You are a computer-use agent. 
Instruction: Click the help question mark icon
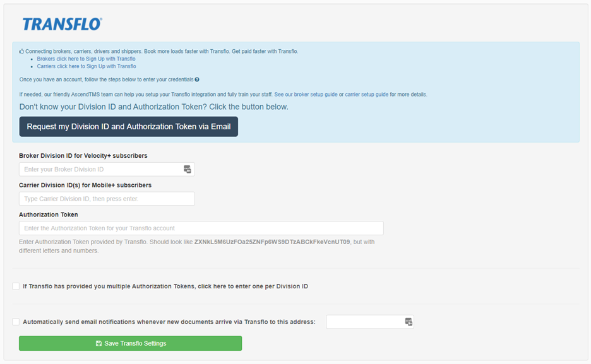coord(197,79)
